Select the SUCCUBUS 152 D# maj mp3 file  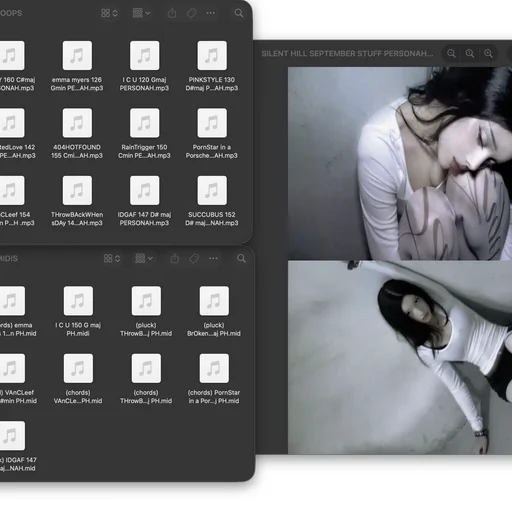pos(212,201)
